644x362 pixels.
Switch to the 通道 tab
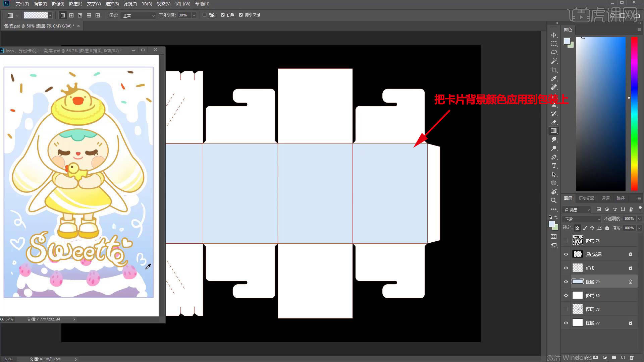[605, 198]
